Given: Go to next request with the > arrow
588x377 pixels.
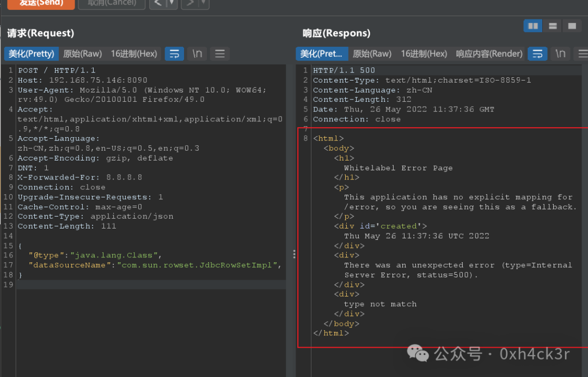Looking at the screenshot, I should click(x=190, y=3).
